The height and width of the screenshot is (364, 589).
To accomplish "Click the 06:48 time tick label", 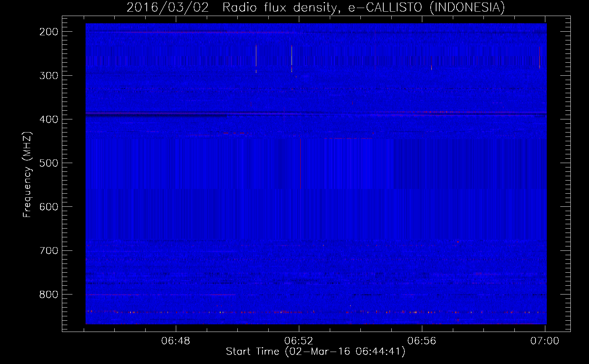I will (176, 341).
